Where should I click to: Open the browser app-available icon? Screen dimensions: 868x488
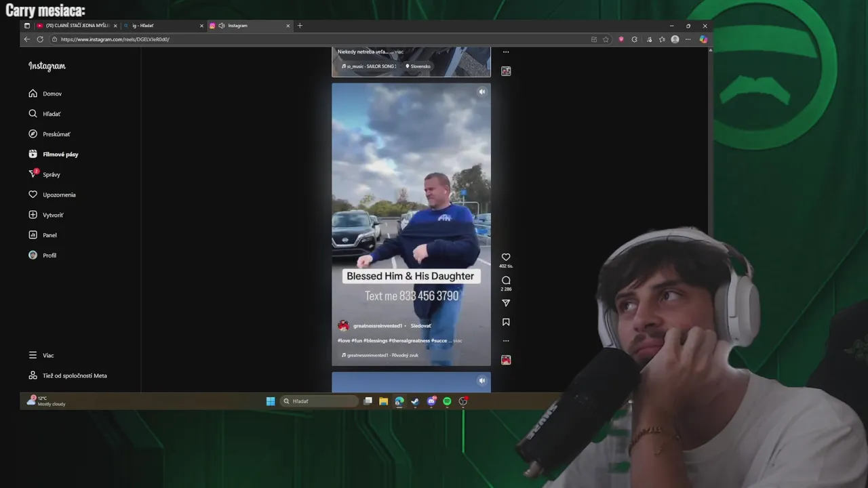[x=594, y=39]
